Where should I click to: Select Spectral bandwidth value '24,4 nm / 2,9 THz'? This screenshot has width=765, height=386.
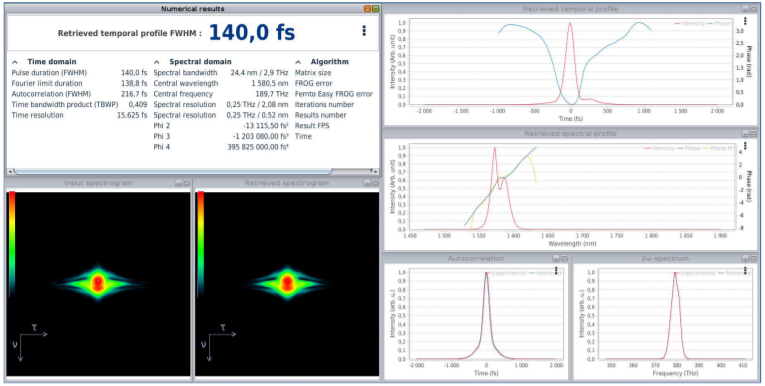(x=260, y=73)
